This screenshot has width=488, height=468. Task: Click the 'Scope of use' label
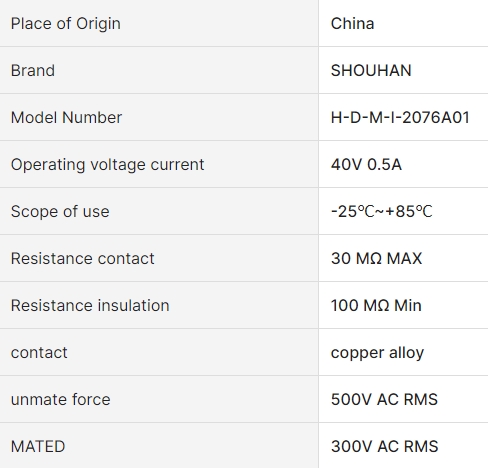(x=60, y=212)
